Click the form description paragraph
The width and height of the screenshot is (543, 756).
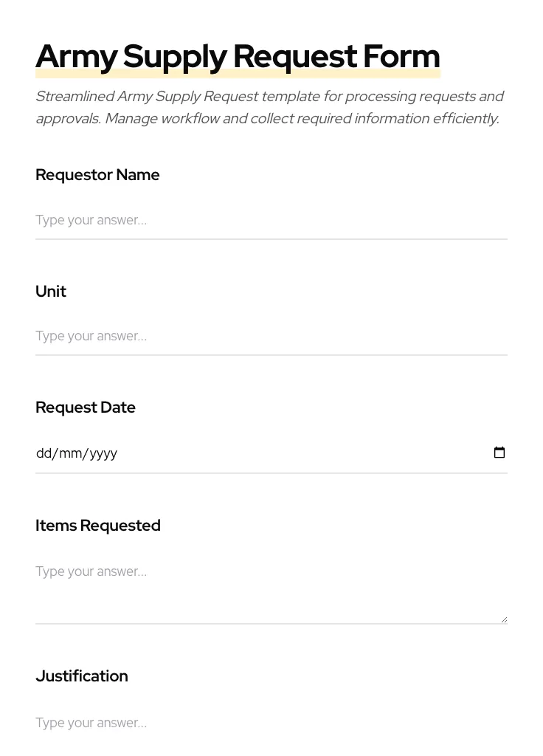269,108
